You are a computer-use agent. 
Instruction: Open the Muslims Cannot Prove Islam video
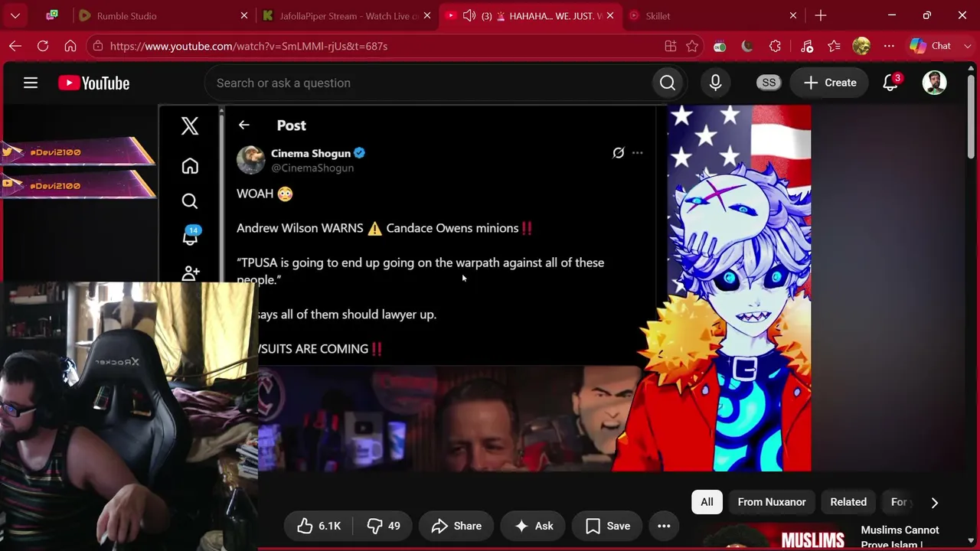[x=900, y=537]
